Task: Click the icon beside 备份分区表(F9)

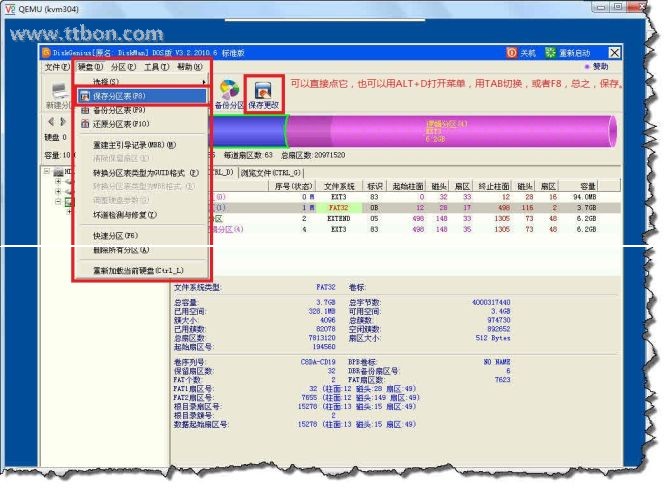Action: point(85,110)
